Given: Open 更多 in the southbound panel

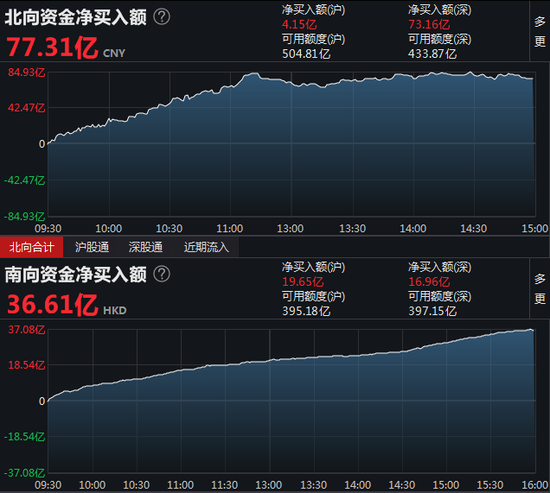Looking at the screenshot, I should coord(539,288).
